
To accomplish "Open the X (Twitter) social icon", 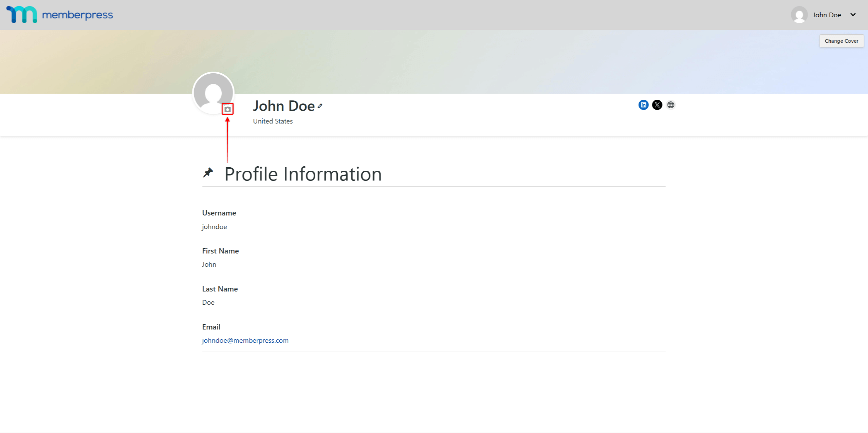I will point(657,105).
